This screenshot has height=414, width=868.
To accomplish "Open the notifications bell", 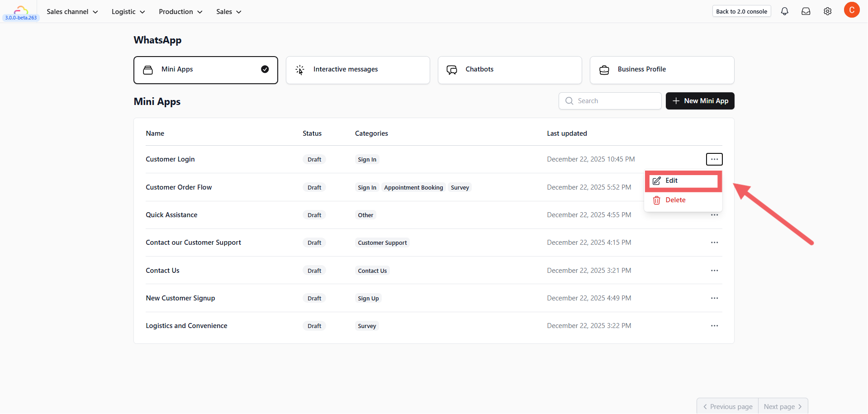I will click(784, 11).
